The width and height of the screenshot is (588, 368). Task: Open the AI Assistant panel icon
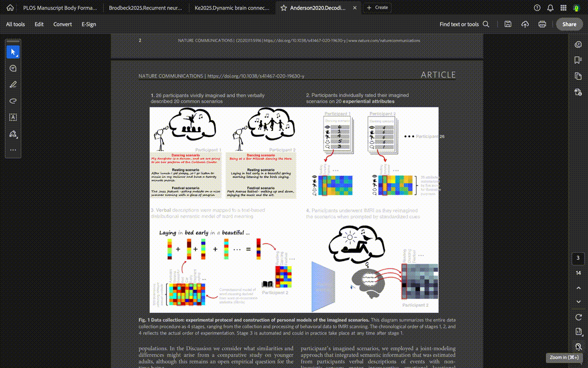coord(578,44)
